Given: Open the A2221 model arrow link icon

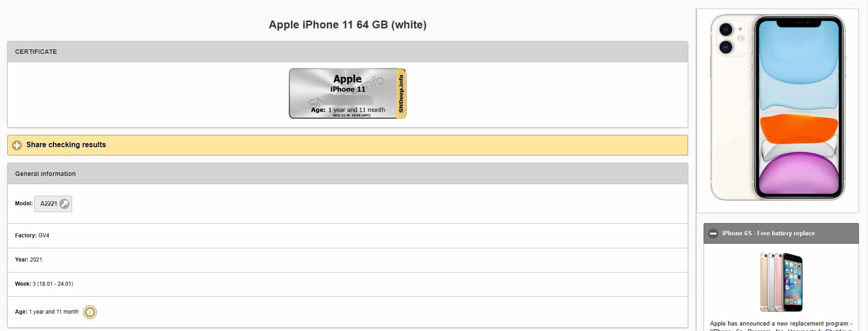Looking at the screenshot, I should [65, 204].
